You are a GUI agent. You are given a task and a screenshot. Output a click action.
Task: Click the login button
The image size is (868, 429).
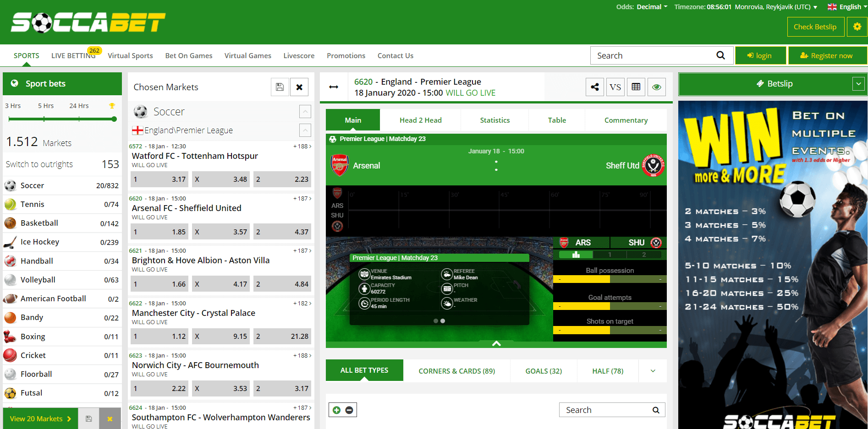coord(760,55)
